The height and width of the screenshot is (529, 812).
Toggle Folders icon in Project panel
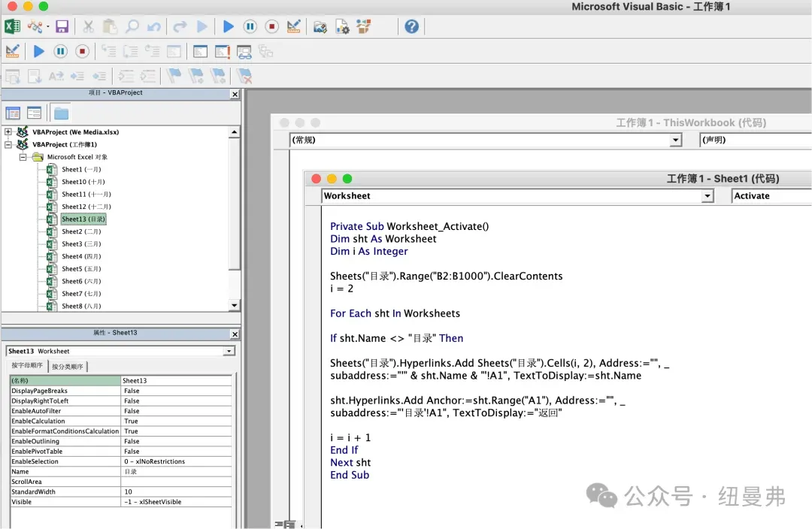pyautogui.click(x=61, y=113)
